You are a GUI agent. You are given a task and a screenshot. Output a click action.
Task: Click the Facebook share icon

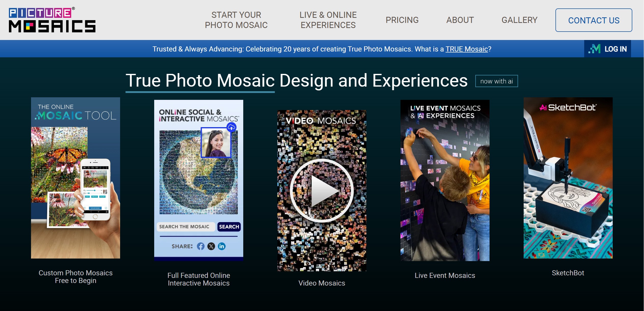pyautogui.click(x=201, y=246)
